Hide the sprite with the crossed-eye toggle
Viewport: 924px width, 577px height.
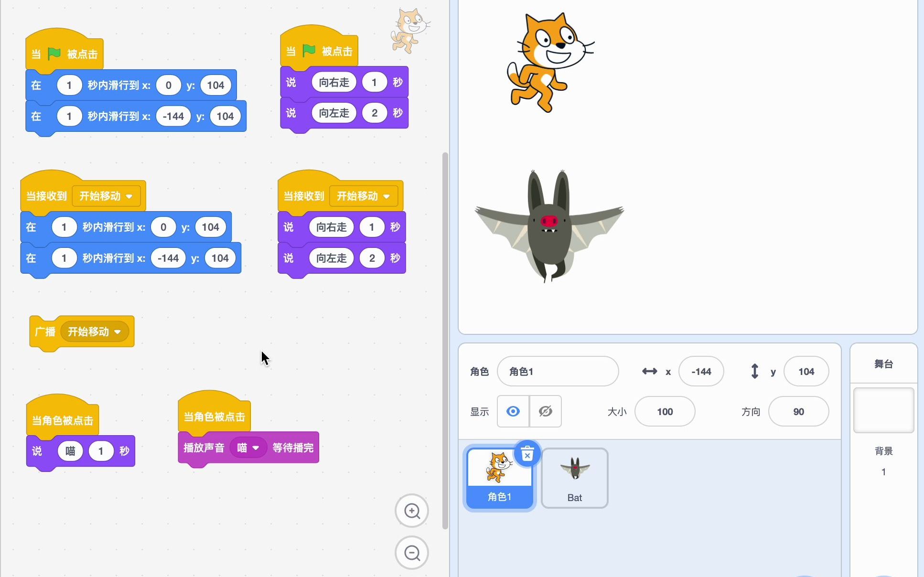coord(546,411)
